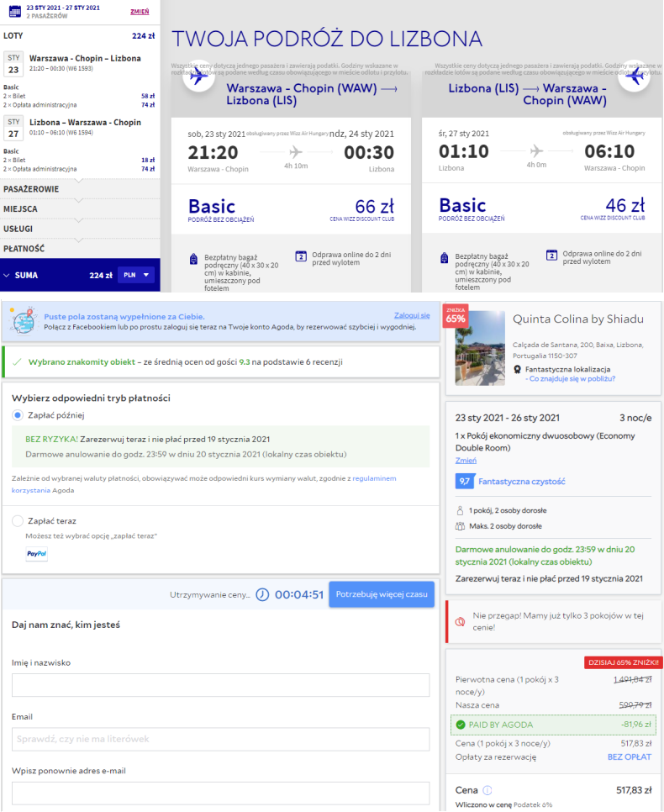This screenshot has height=812, width=664.
Task: Click the calendar icon beside travel dates
Action: tap(14, 11)
